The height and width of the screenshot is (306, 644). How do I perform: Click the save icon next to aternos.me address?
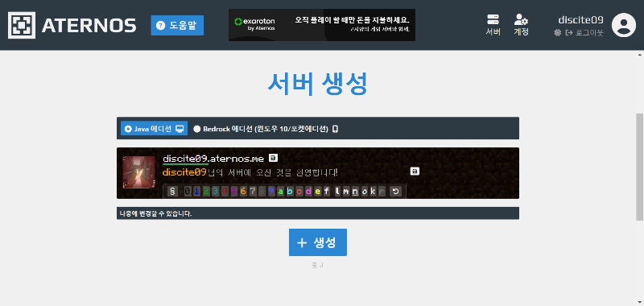coord(273,158)
